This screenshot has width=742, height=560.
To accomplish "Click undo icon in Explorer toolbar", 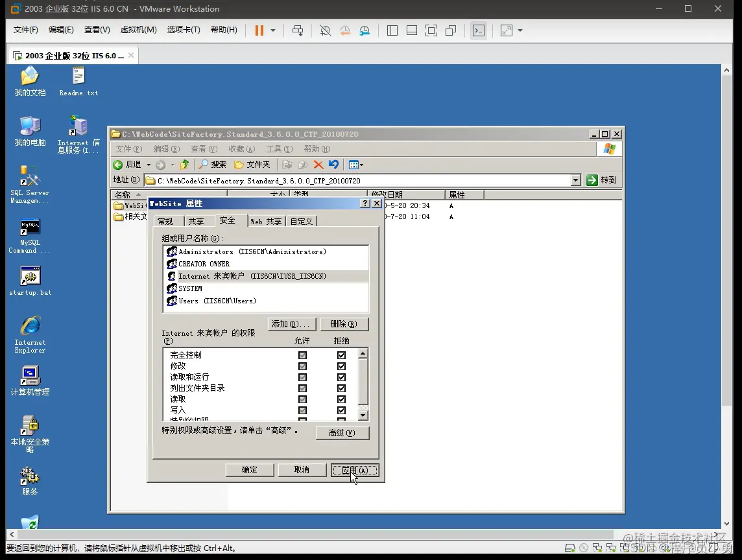I will [333, 165].
